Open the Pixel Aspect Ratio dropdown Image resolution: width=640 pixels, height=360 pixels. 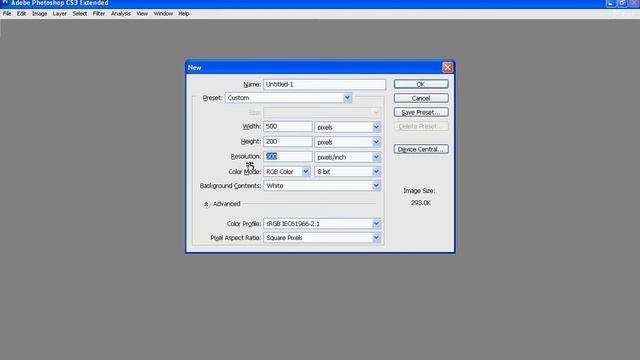click(322, 238)
